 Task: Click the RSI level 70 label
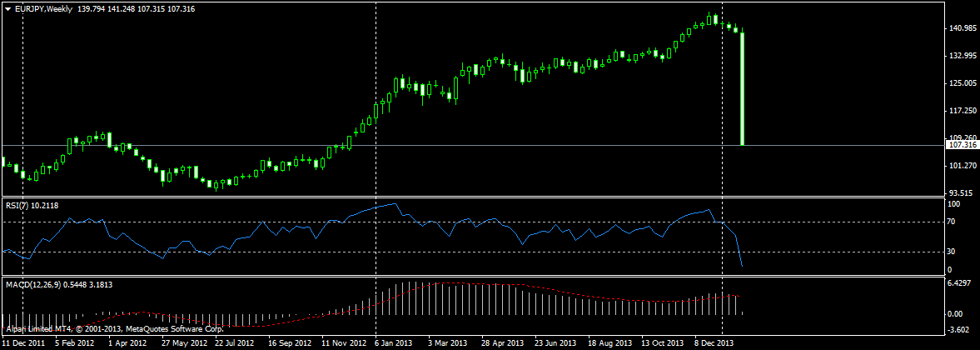tap(952, 222)
